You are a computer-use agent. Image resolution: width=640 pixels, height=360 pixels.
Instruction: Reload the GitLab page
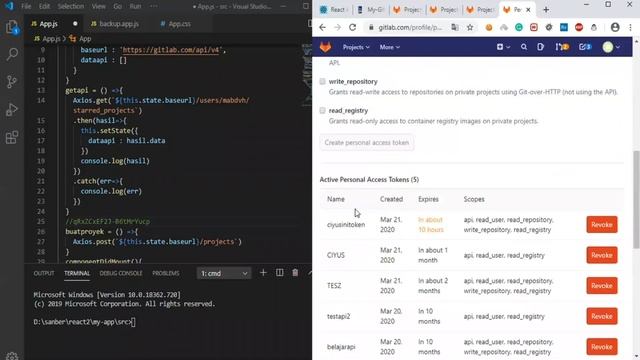[353, 27]
